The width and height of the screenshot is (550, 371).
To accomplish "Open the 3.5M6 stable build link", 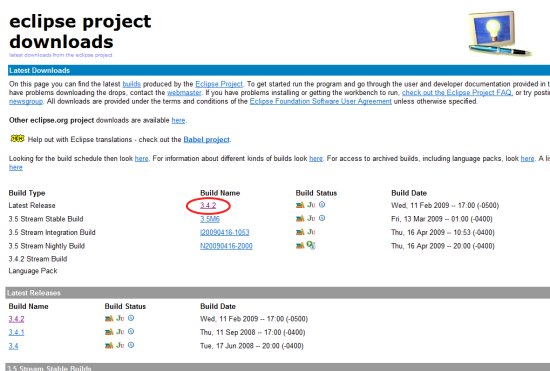I will 210,219.
